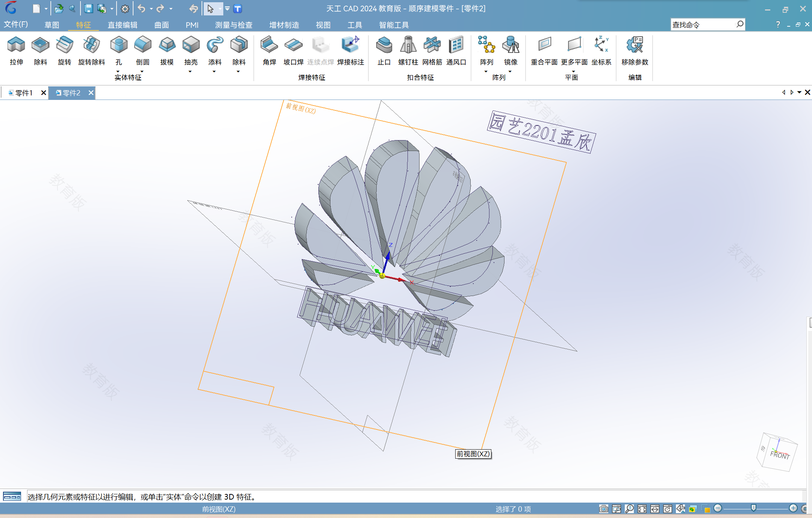Click the undo arrow icon
This screenshot has width=812, height=518.
coord(141,9)
